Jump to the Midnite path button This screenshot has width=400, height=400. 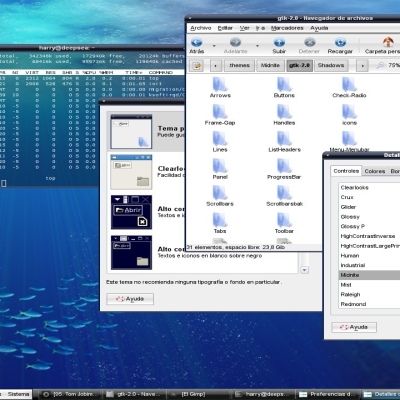[270, 65]
